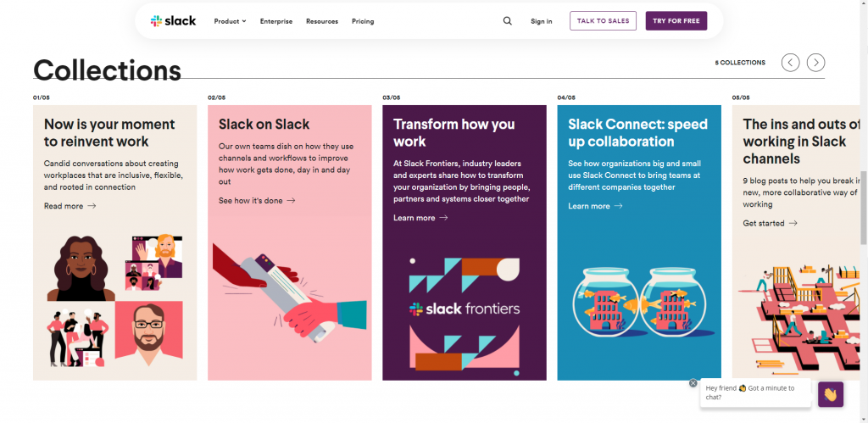
Task: Click the Slack logo in header
Action: 173,21
